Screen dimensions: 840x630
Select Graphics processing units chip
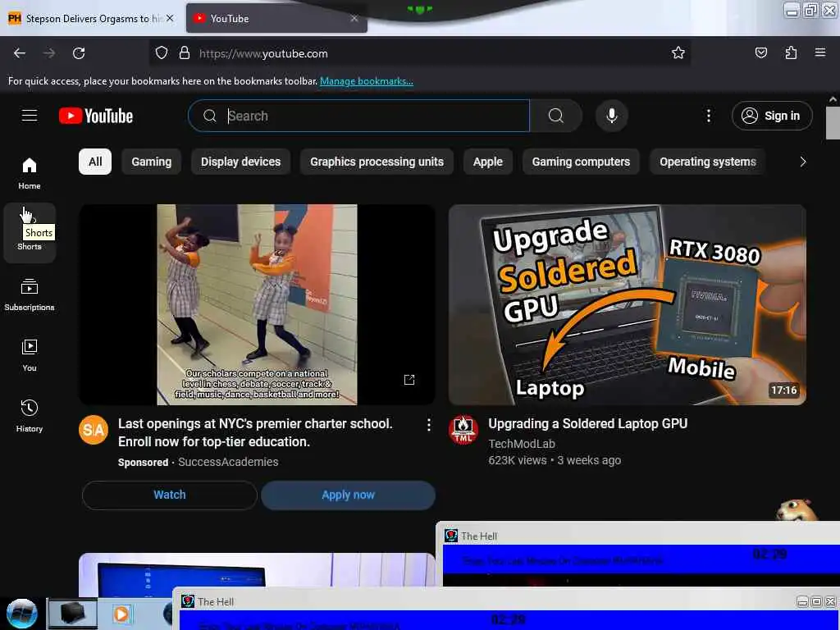[x=377, y=162]
